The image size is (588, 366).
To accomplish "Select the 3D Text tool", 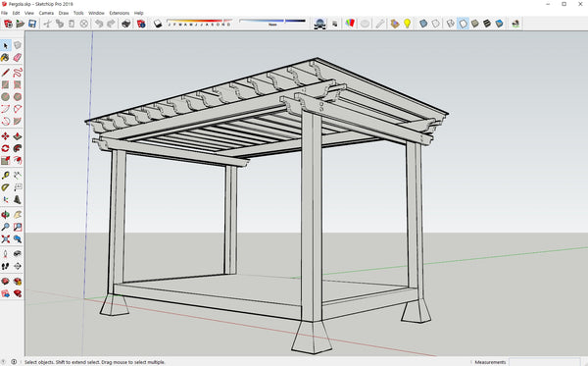I will 18,200.
